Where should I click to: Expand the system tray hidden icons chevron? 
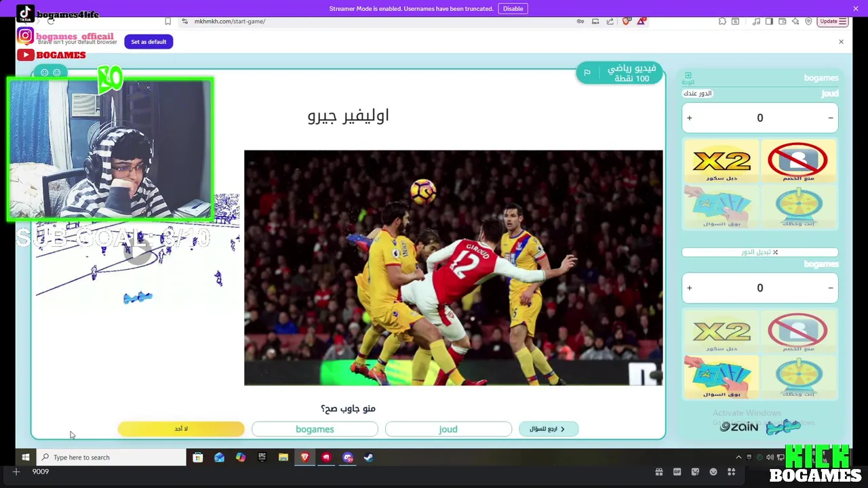(738, 457)
